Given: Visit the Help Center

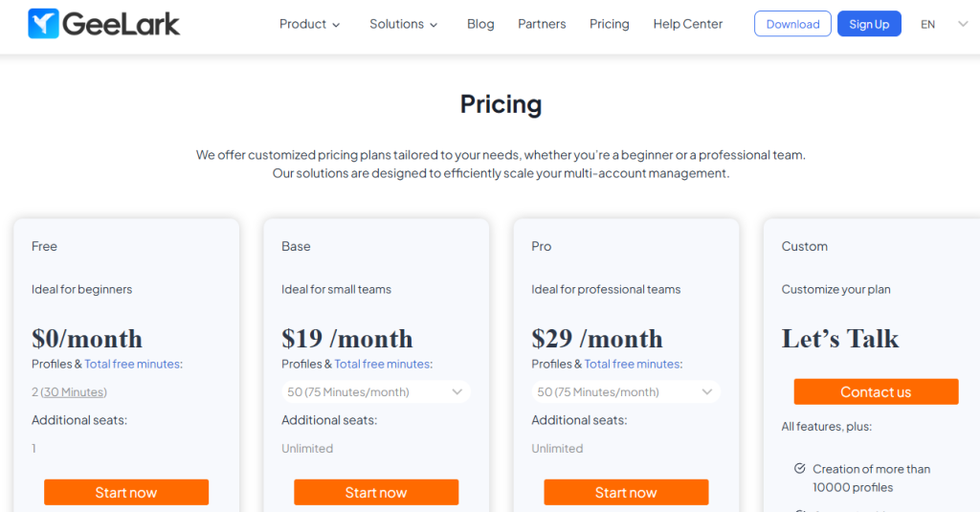Looking at the screenshot, I should (687, 24).
